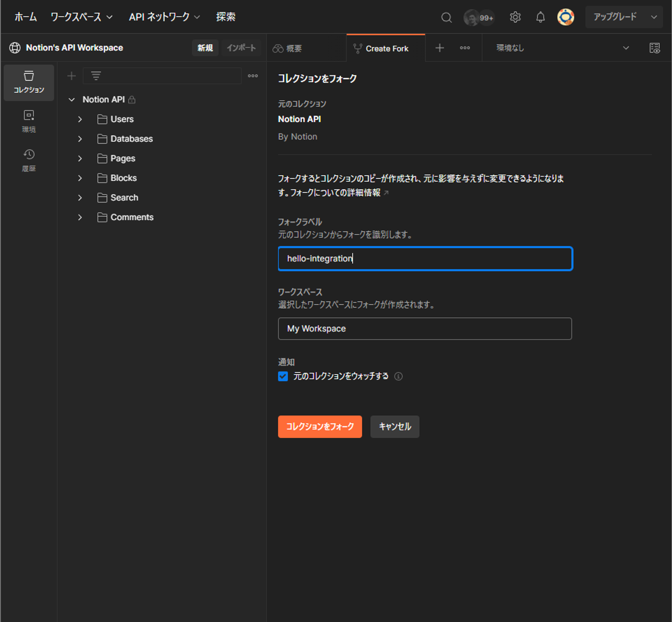
Task: Click inside the hello-integration label field
Action: 425,258
